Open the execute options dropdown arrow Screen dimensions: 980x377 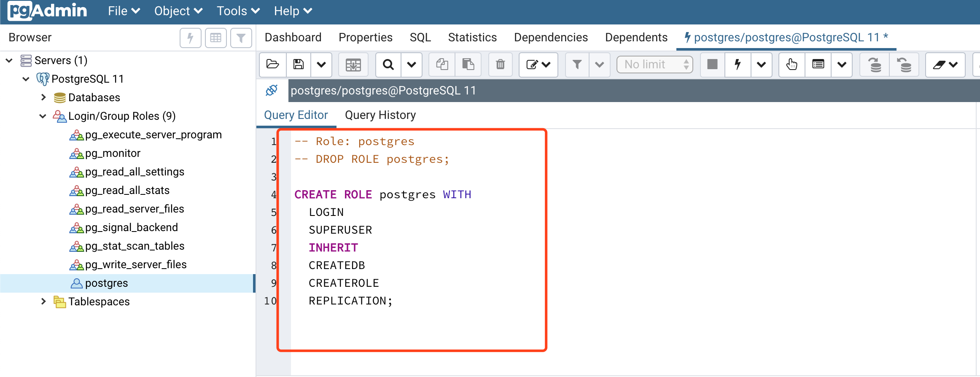[762, 65]
